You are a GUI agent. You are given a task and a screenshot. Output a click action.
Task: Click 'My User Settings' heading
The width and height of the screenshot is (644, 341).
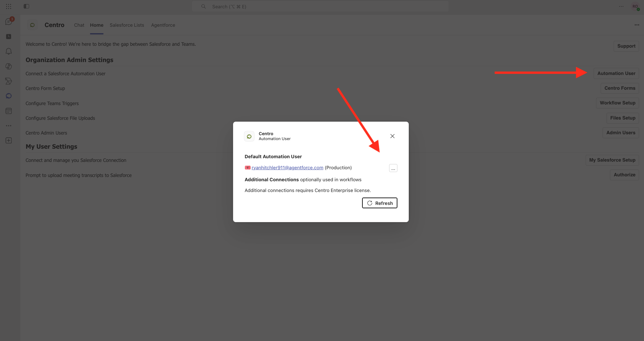coord(51,147)
